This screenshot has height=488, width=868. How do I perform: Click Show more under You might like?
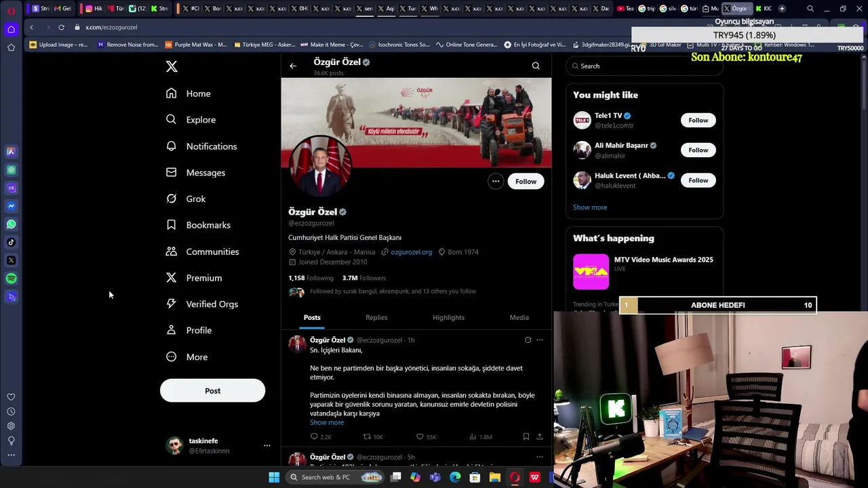[x=590, y=207]
